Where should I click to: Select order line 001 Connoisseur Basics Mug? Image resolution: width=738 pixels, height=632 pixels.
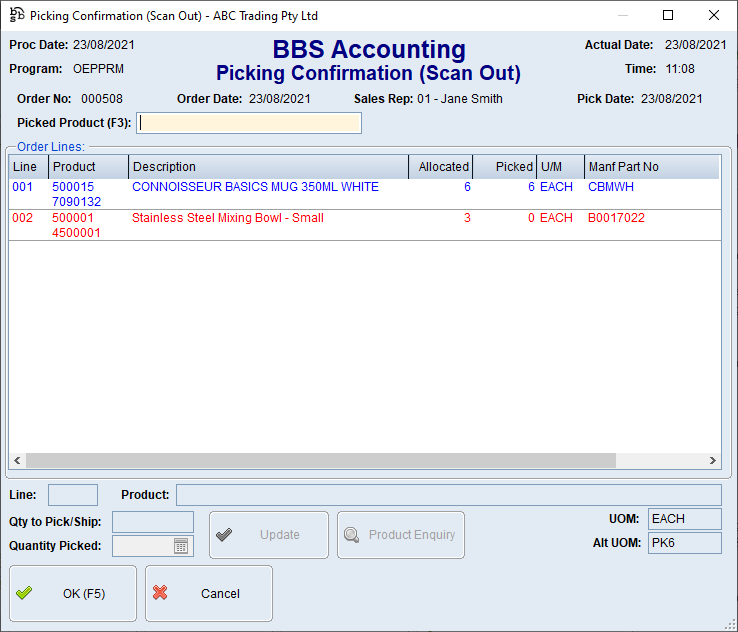(x=255, y=187)
